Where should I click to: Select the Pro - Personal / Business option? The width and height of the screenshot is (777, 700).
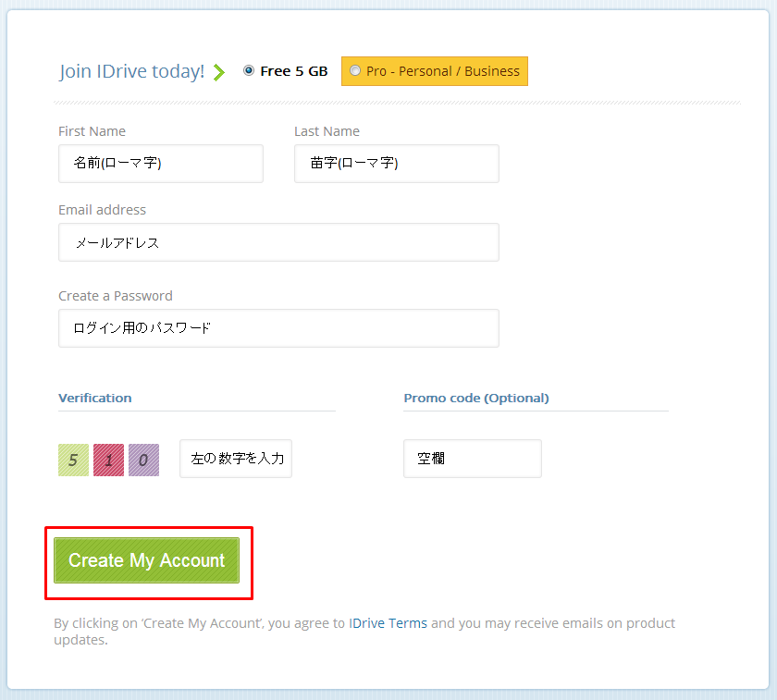(x=434, y=71)
